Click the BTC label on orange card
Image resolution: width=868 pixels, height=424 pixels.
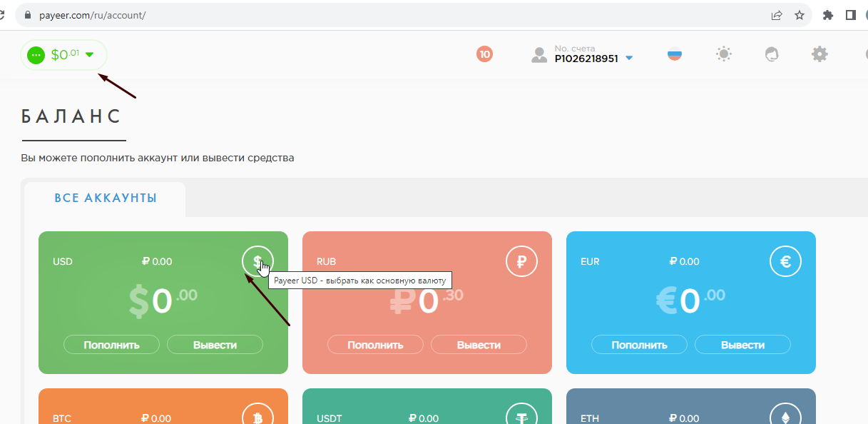pyautogui.click(x=62, y=418)
